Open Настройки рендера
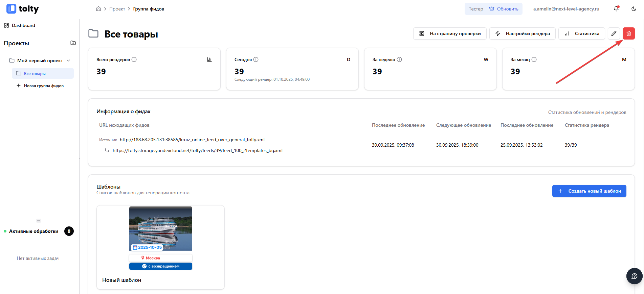Viewport: 644px width, 294px height. (x=522, y=33)
